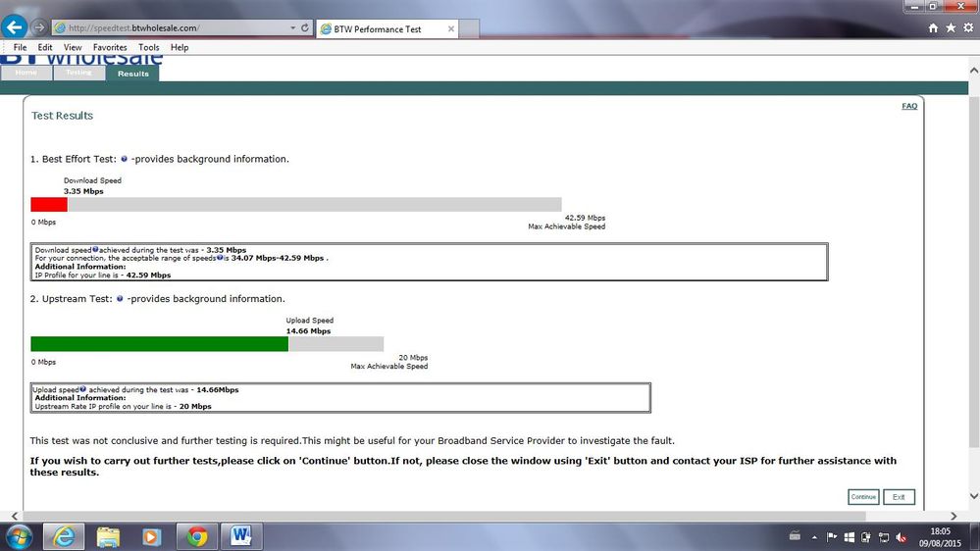Image resolution: width=980 pixels, height=551 pixels.
Task: Click info icon after 'acceptable range of speeds'
Action: [220, 258]
